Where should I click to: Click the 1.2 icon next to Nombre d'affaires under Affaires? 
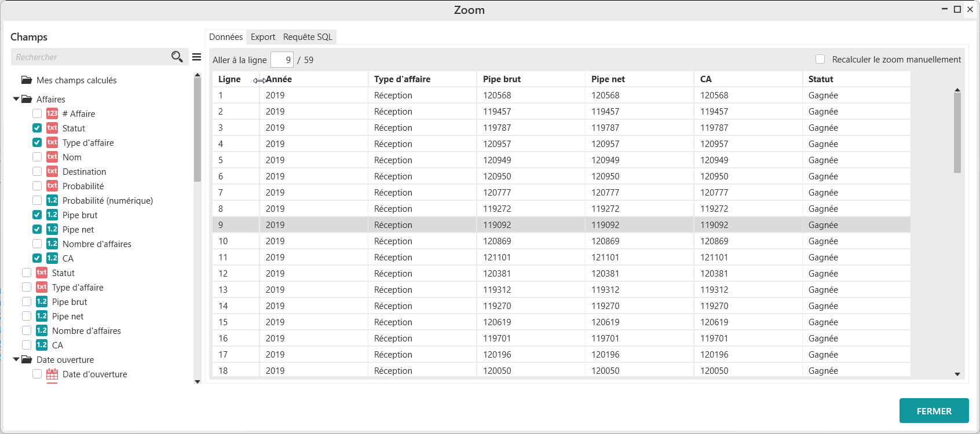coord(52,244)
